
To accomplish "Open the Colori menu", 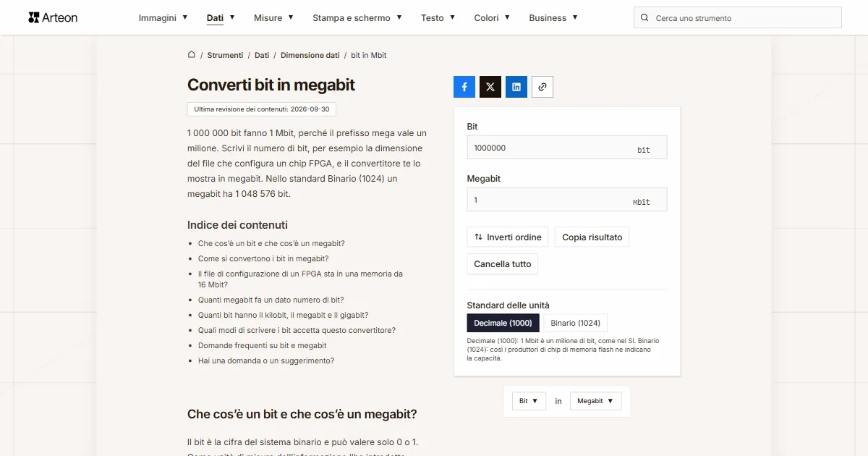I will coord(492,17).
